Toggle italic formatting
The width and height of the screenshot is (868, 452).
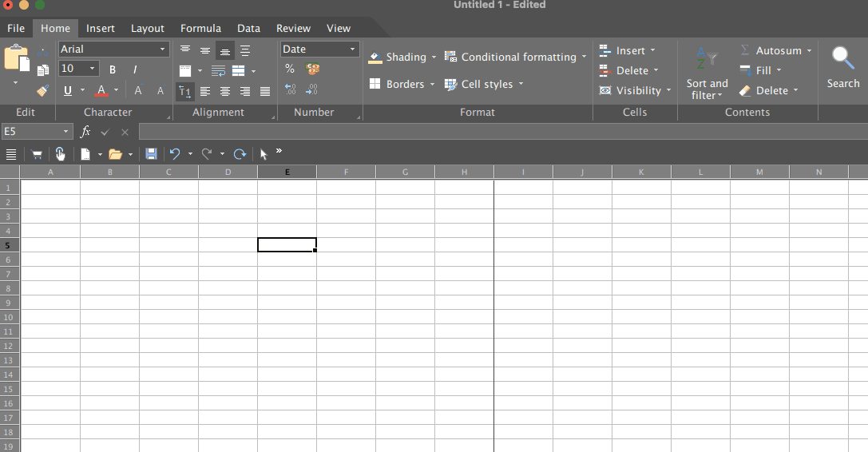point(135,69)
